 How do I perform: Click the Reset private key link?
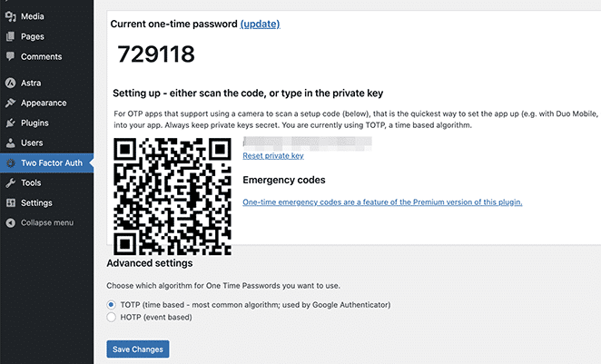click(273, 155)
